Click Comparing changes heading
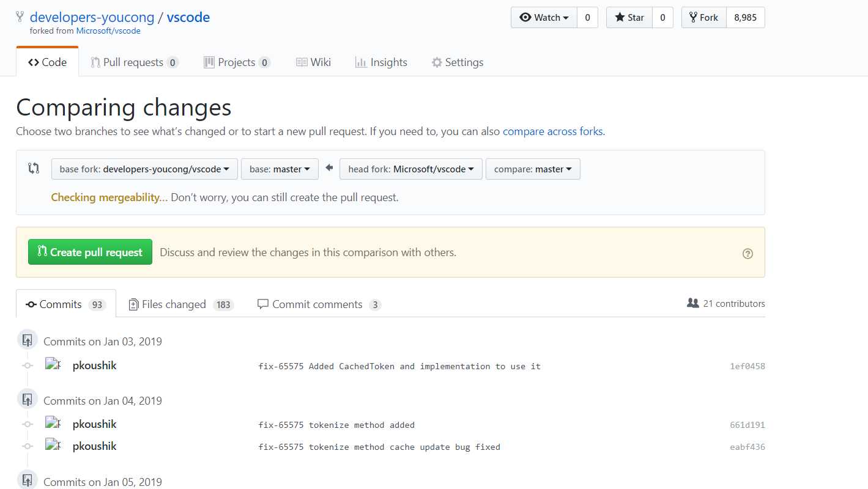The image size is (868, 489). coord(124,108)
